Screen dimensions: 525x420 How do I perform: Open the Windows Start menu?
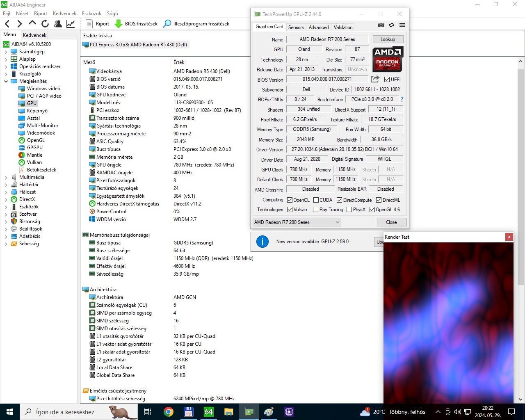pyautogui.click(x=10, y=412)
